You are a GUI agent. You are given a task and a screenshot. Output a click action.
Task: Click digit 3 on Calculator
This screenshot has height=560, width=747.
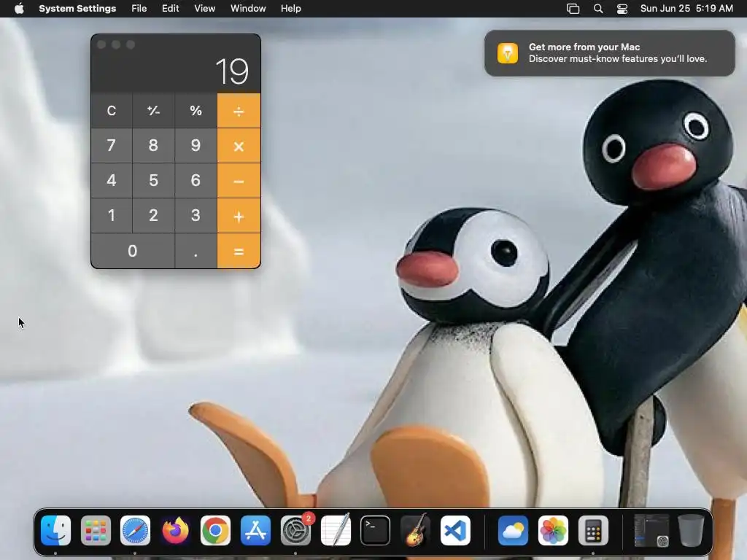coord(196,216)
